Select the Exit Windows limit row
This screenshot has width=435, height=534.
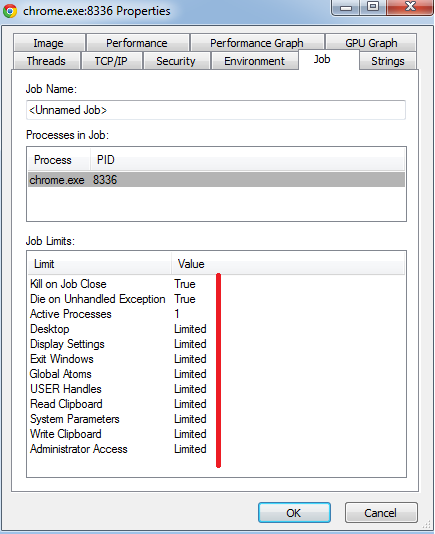216,359
